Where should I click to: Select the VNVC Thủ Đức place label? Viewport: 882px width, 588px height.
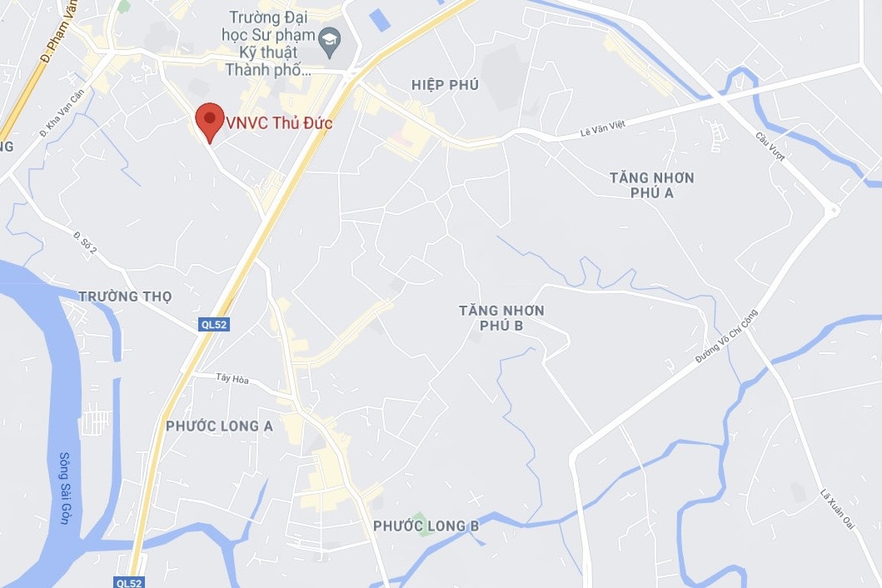[x=279, y=122]
